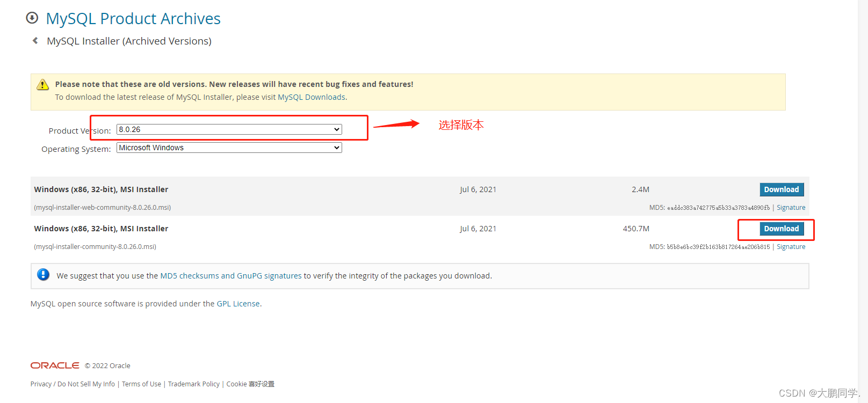
Task: Click the old versions warning bold text
Action: click(x=234, y=84)
